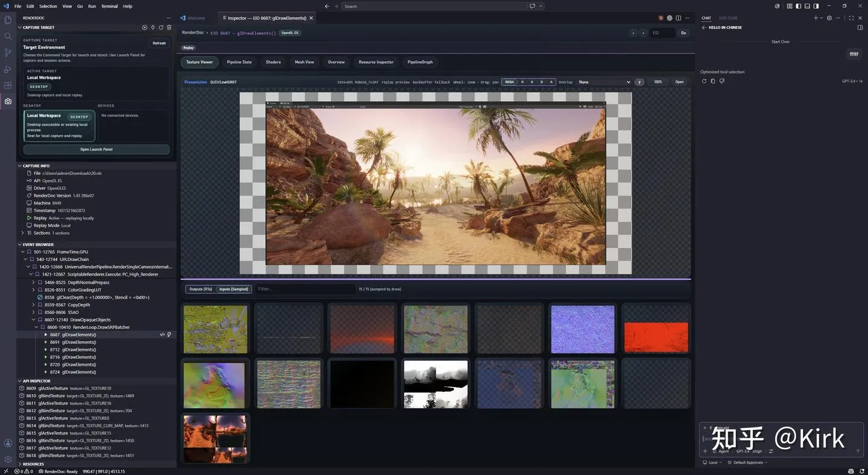Click the play icon in Capture Target header
This screenshot has width=868, height=475.
[145, 27]
